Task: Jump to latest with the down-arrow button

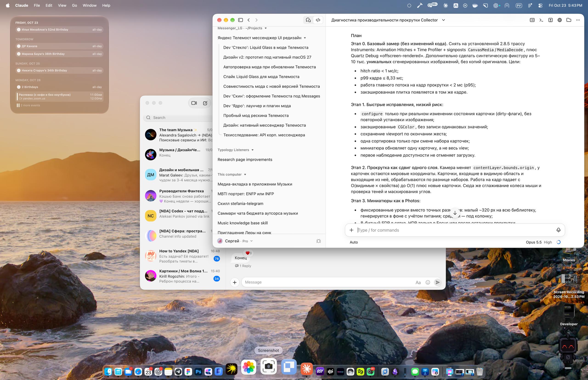Action: pyautogui.click(x=455, y=213)
